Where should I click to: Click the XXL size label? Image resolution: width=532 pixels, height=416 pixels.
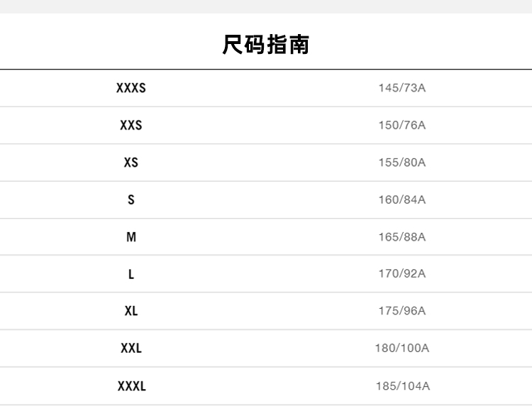pyautogui.click(x=131, y=349)
